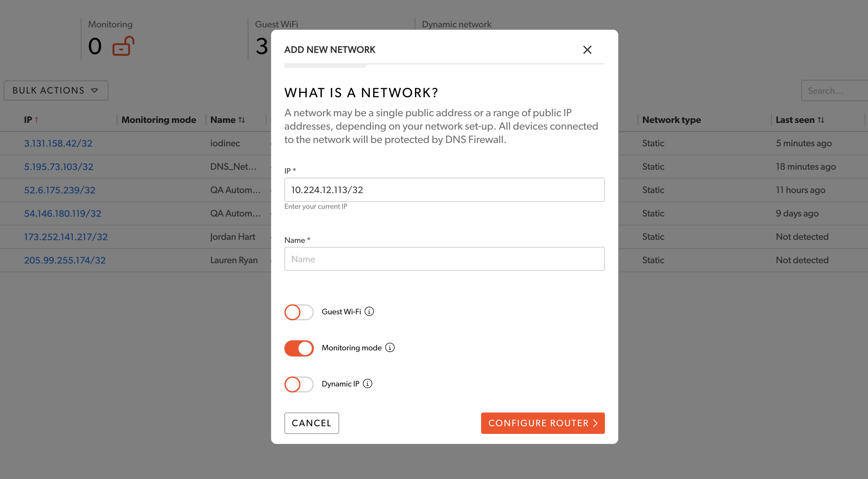Enable the Guest Wi-Fi toggle
Screen dimensions: 868x479
pos(298,312)
